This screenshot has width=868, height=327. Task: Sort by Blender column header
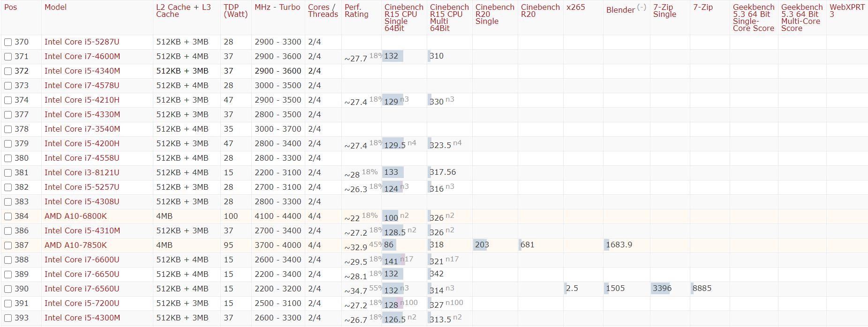pos(620,10)
